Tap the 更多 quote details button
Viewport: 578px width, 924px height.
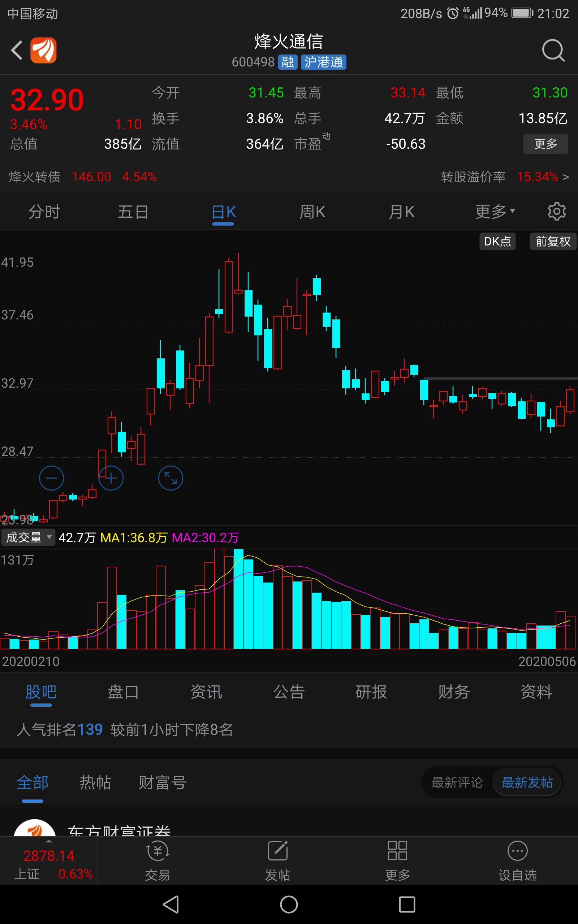[545, 144]
